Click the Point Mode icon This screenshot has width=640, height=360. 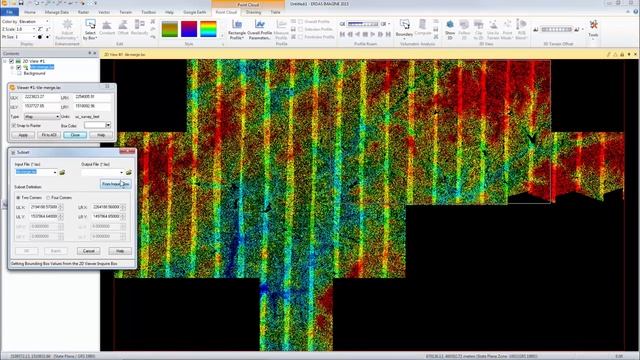coord(507,29)
